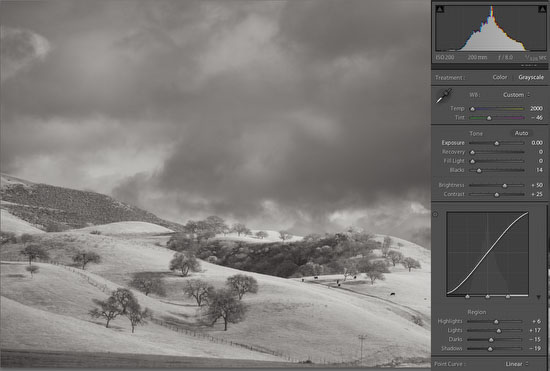
Task: Click the Blacks value field showing 14
Action: click(x=539, y=170)
